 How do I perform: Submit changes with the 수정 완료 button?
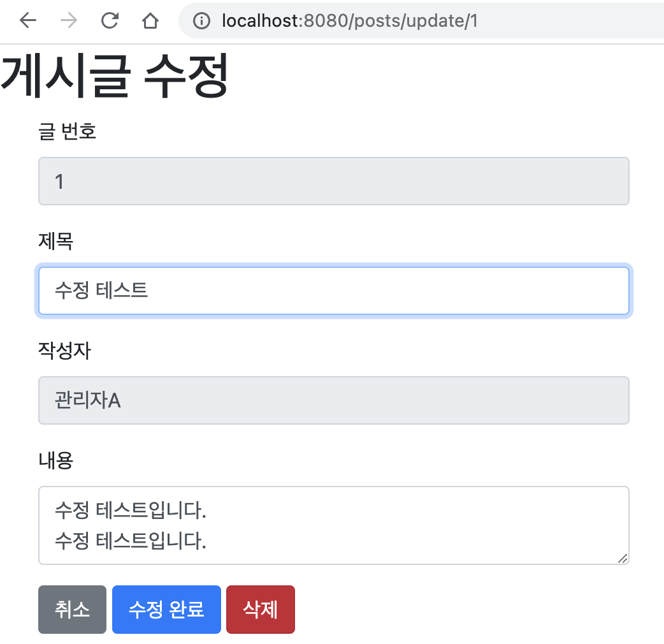(166, 610)
